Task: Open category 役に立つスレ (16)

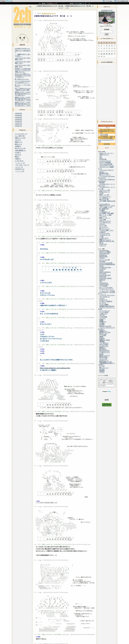Action: click(x=20, y=148)
